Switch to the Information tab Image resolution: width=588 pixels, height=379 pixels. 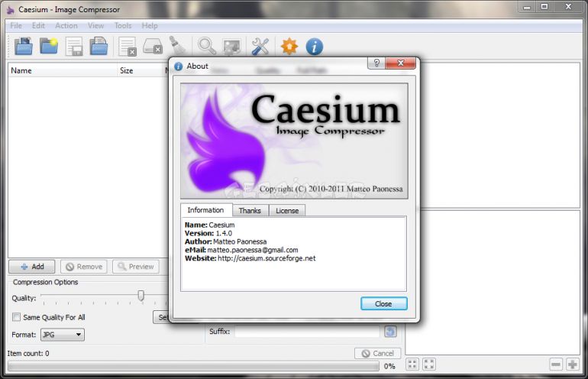206,210
